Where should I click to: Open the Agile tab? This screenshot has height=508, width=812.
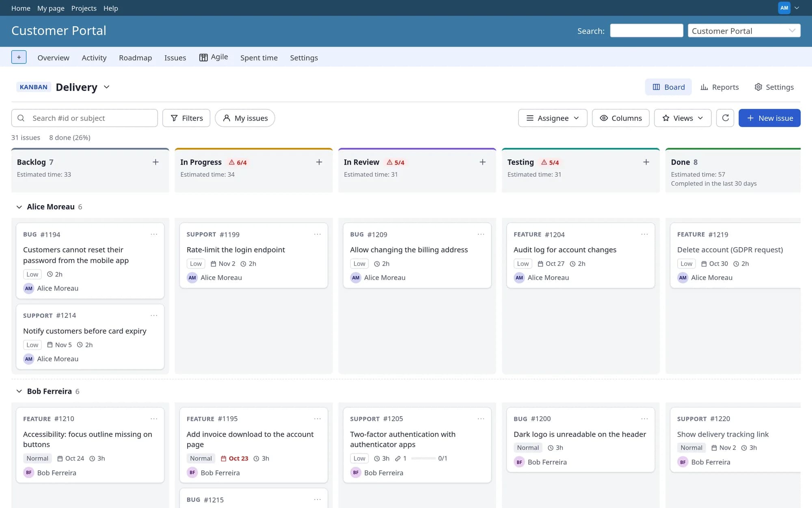click(x=214, y=57)
